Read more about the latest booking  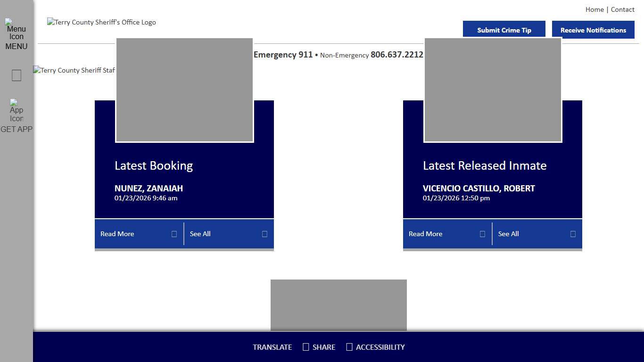pos(117,234)
